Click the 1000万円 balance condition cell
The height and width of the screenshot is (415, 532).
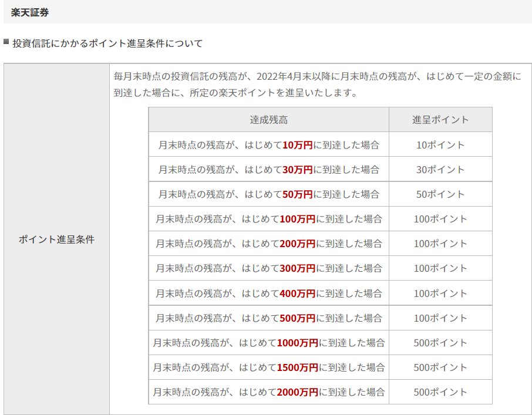coord(269,342)
